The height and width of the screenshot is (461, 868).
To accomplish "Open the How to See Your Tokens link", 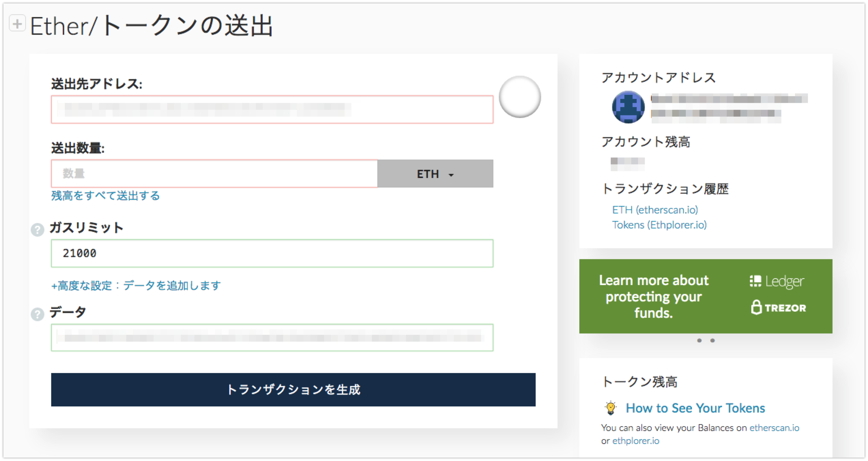I will click(x=695, y=408).
